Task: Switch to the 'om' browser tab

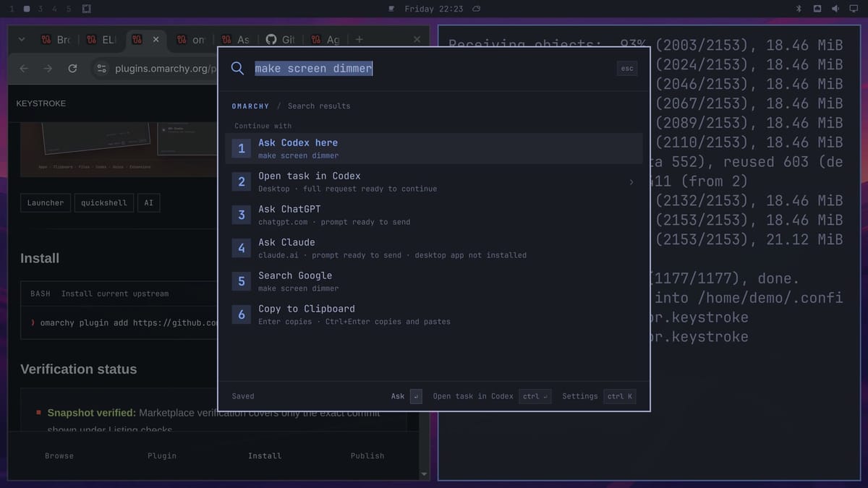Action: tap(191, 40)
